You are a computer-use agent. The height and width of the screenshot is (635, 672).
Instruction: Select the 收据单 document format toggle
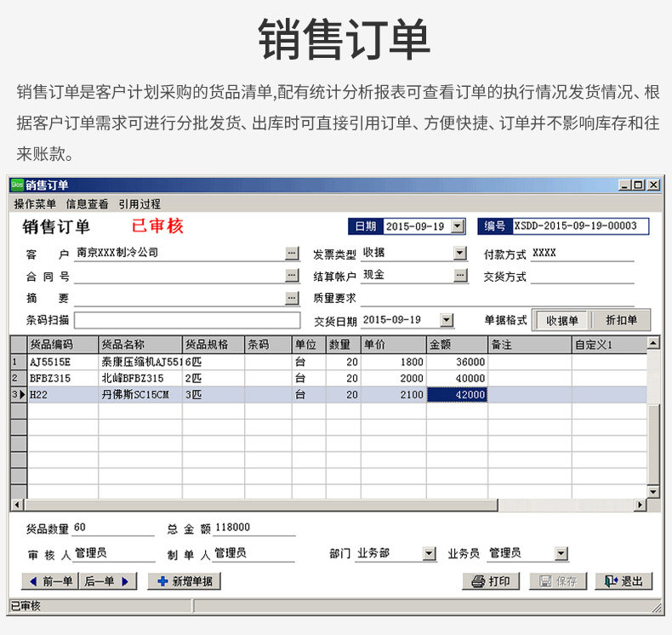click(562, 320)
